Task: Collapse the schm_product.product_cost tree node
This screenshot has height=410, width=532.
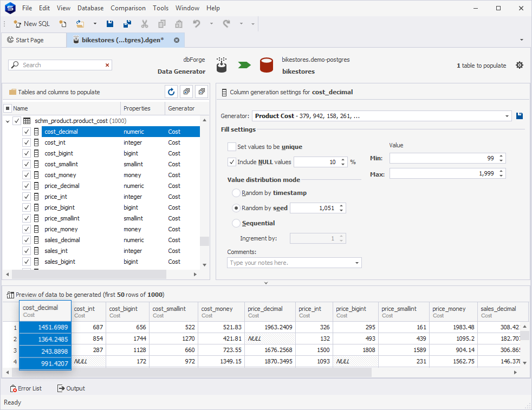Action: 8,121
